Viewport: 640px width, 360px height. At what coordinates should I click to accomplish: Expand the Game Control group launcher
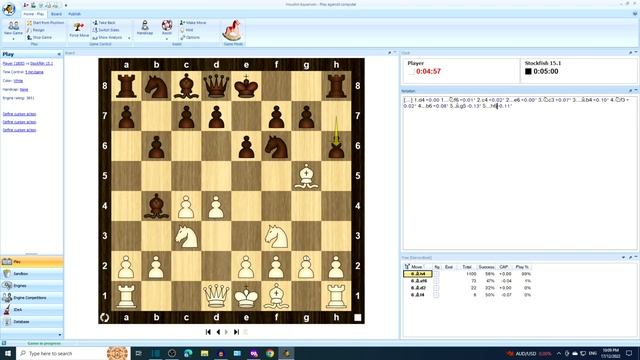click(129, 38)
